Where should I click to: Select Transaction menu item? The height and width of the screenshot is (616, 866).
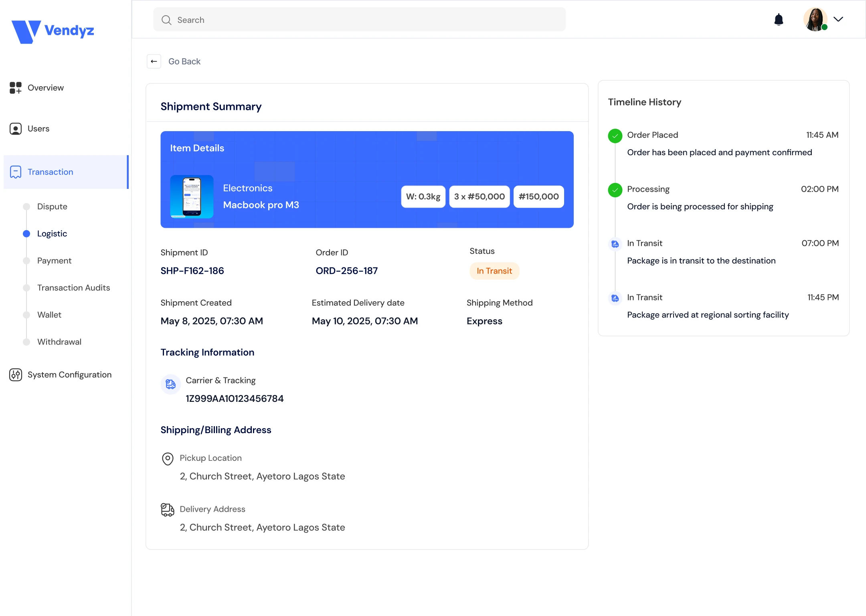pyautogui.click(x=66, y=172)
